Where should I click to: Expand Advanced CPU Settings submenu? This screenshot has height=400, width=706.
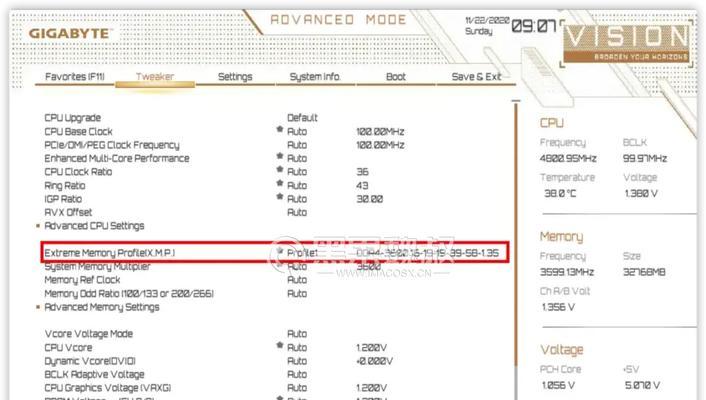point(94,226)
